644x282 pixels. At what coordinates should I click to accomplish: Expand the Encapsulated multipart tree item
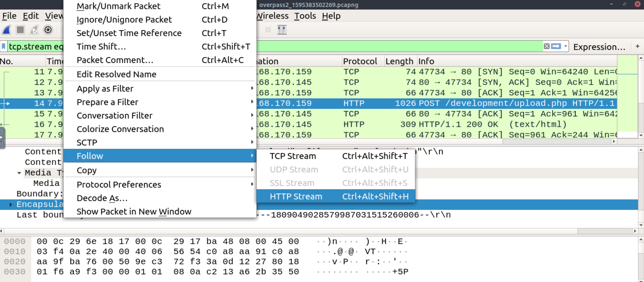11,204
